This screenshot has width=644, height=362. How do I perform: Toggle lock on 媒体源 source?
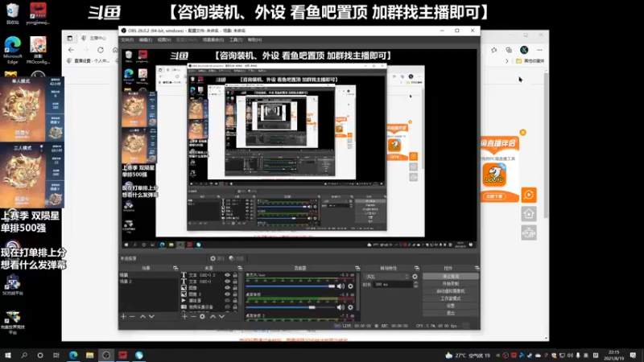coord(235,300)
